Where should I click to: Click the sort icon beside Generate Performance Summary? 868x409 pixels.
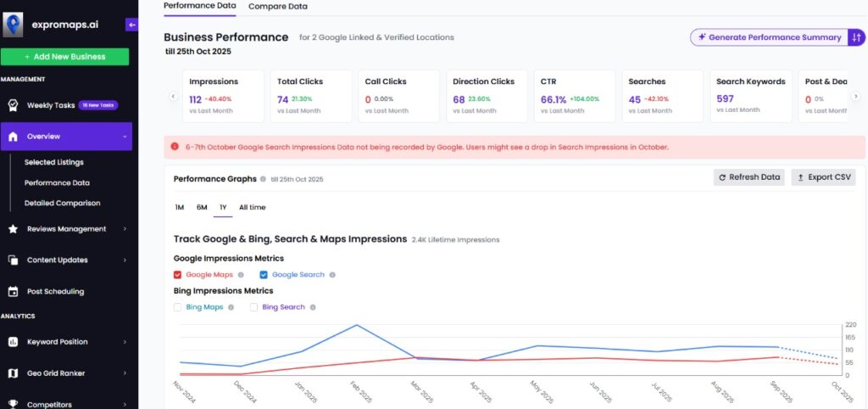(x=856, y=37)
